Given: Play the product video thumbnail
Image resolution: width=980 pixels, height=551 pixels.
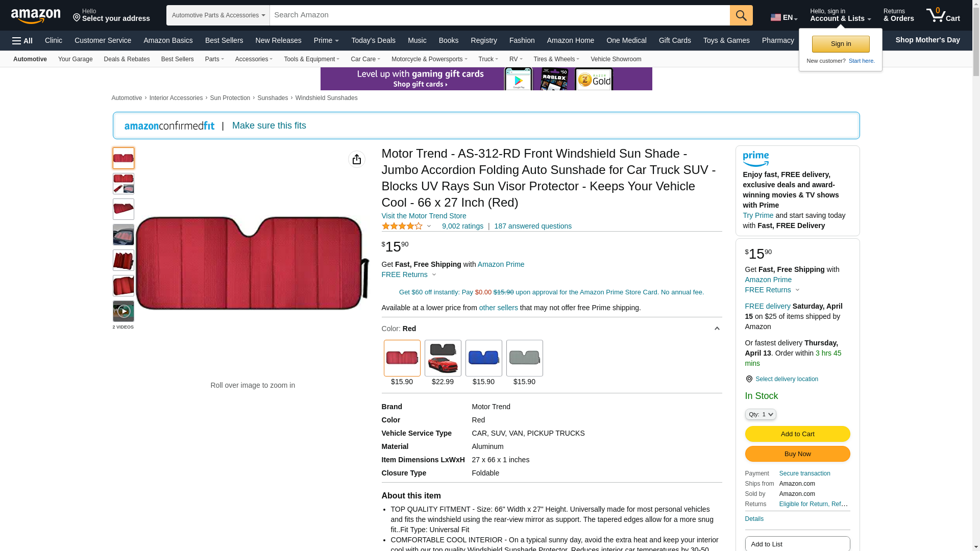Looking at the screenshot, I should (x=123, y=311).
